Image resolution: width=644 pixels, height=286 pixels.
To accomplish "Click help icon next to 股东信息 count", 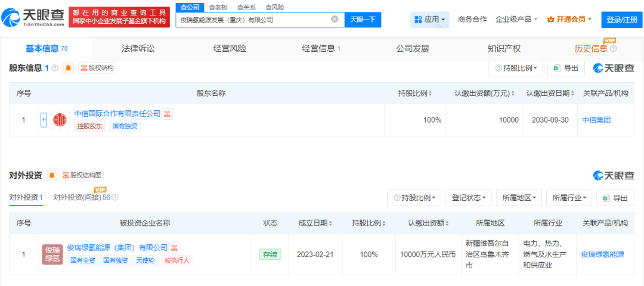I will coord(55,68).
